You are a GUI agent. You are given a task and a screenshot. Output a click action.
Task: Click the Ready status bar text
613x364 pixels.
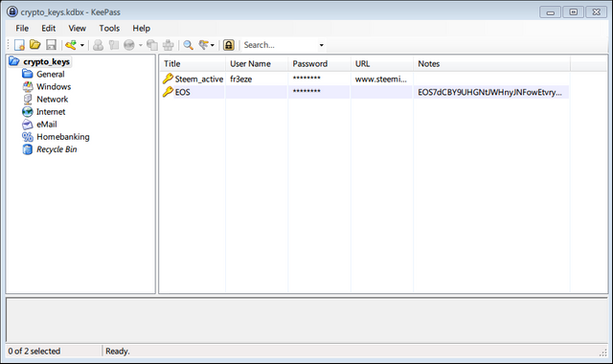click(118, 352)
